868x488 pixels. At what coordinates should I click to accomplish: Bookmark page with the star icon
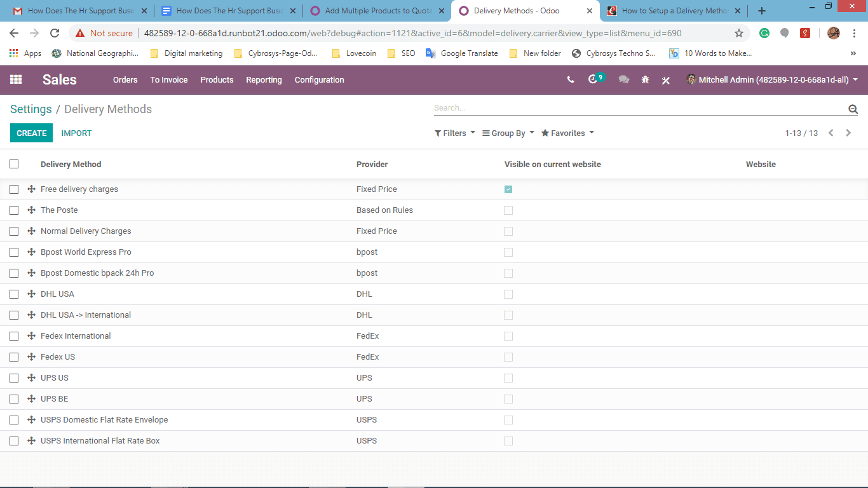pos(739,33)
